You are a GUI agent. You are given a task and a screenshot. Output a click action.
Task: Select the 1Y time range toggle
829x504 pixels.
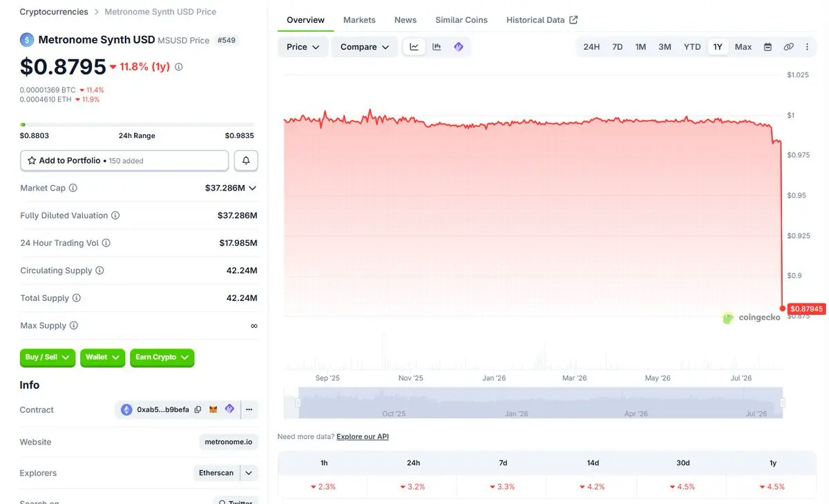coord(718,47)
